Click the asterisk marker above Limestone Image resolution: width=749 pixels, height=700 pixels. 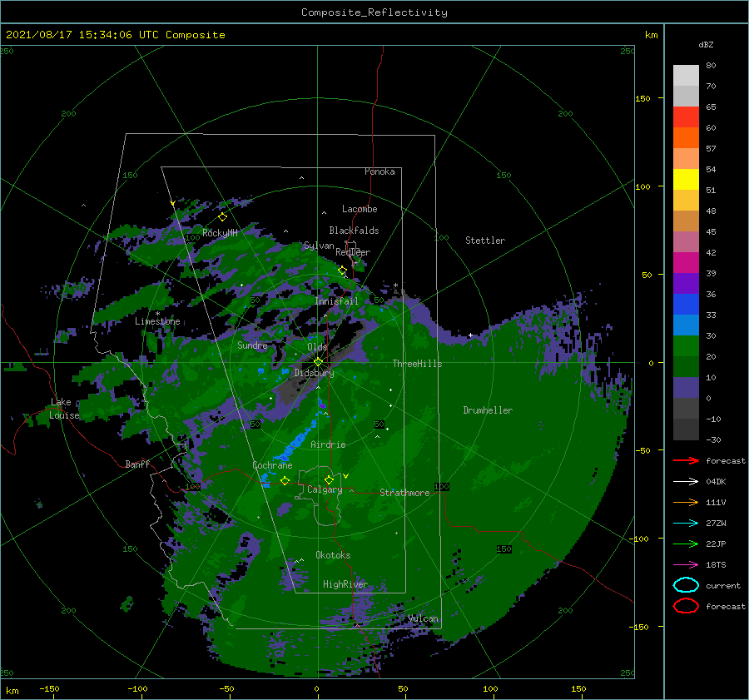[x=157, y=314]
